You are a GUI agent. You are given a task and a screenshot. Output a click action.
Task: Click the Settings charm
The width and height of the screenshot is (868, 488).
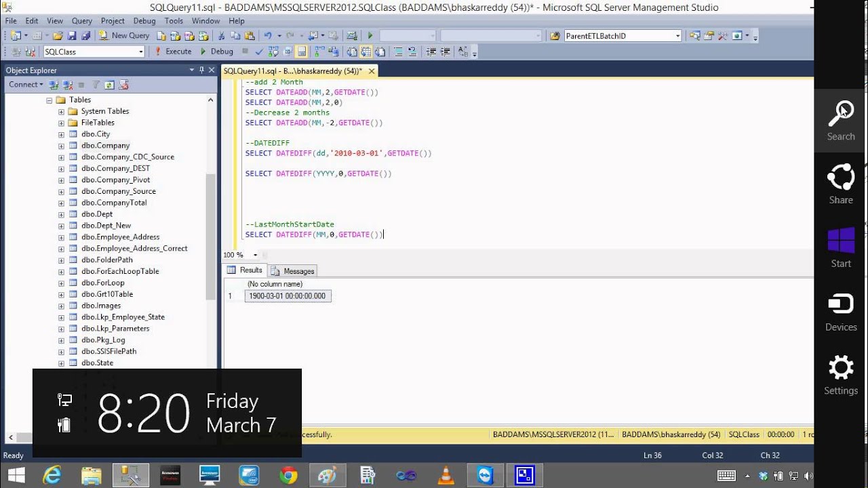(841, 375)
